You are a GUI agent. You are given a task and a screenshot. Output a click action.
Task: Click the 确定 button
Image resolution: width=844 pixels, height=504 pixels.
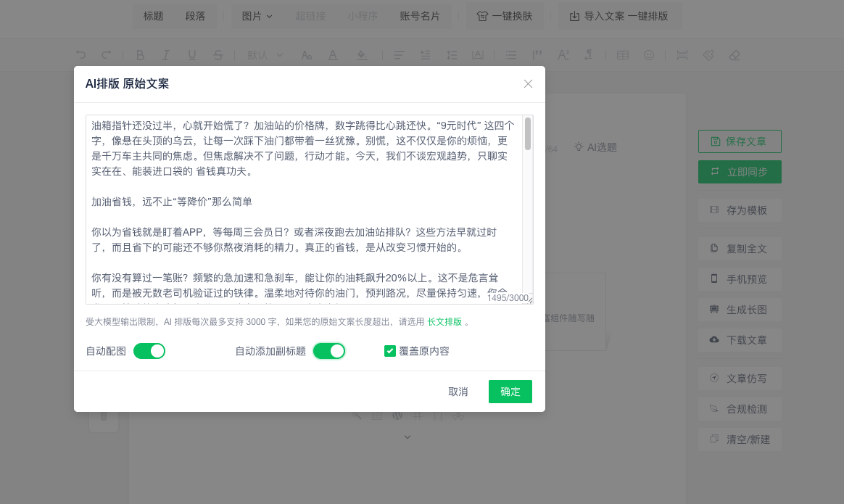pos(510,392)
